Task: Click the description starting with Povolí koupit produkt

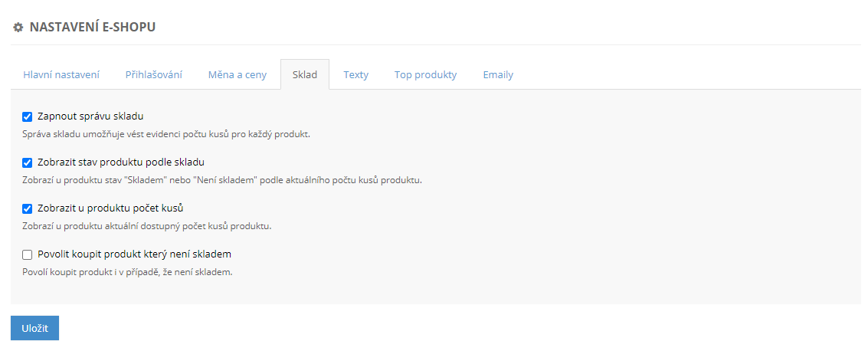Action: tap(126, 272)
